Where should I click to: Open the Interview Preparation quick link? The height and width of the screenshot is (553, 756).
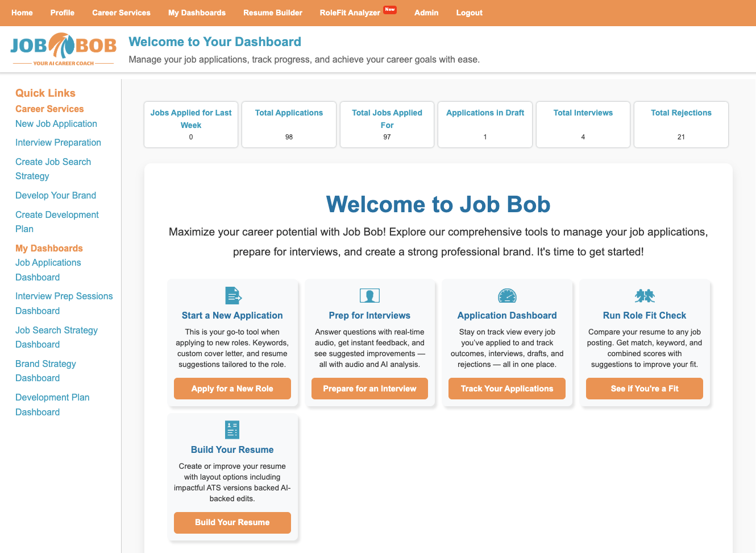click(58, 142)
